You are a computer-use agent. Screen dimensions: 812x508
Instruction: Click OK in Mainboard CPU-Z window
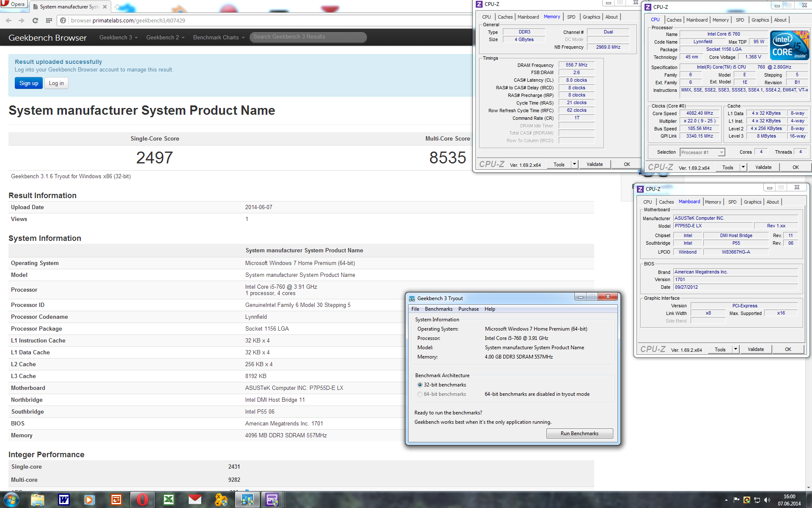click(x=788, y=349)
